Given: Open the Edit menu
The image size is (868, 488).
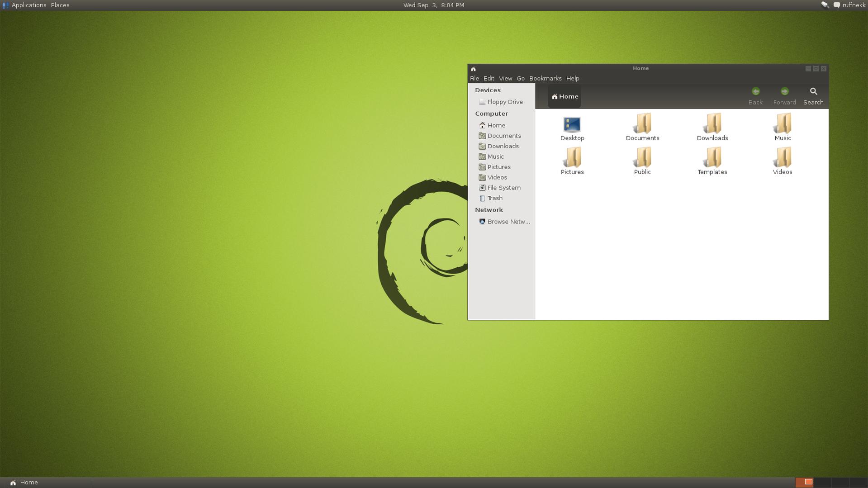Looking at the screenshot, I should (x=489, y=78).
